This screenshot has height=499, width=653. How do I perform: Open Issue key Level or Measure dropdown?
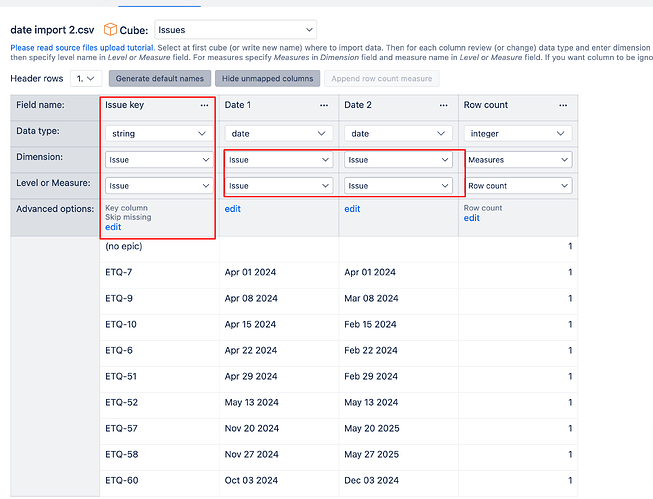[159, 186]
